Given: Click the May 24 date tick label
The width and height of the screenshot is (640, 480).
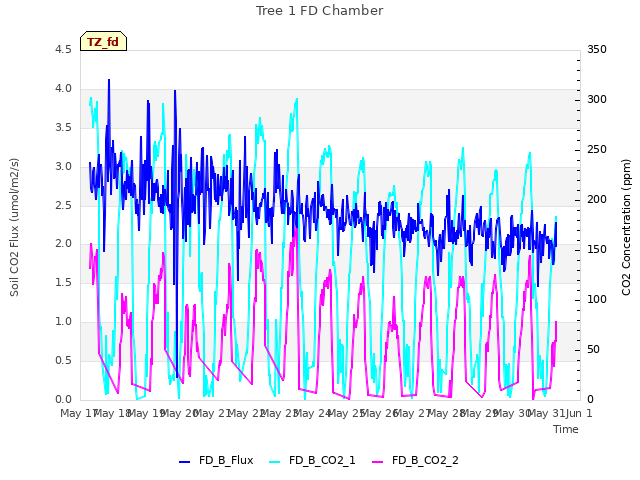Looking at the screenshot, I should coord(312,413).
